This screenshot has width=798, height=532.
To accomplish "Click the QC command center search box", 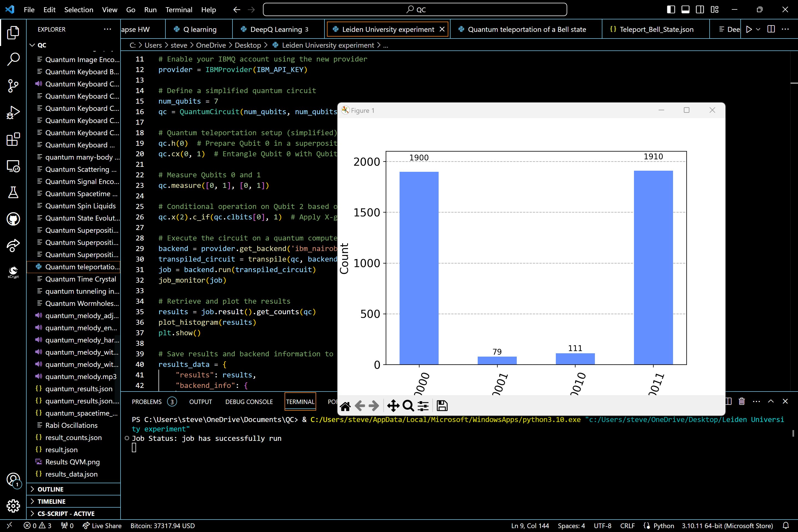I will [415, 9].
